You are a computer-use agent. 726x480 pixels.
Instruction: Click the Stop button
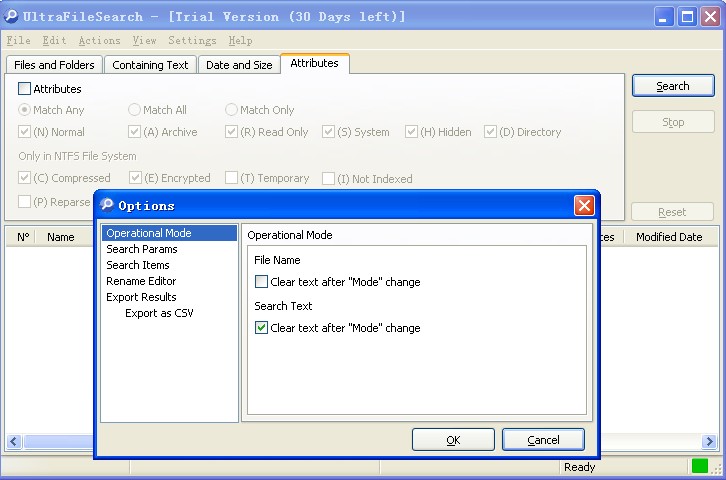click(673, 122)
